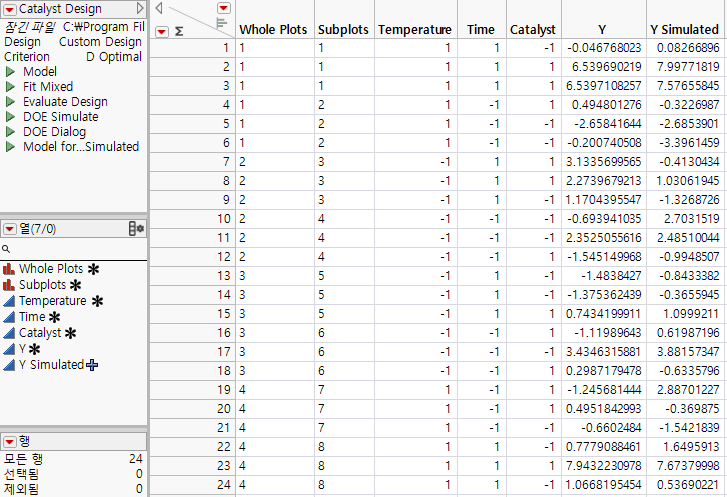Select row number 1

[192, 48]
